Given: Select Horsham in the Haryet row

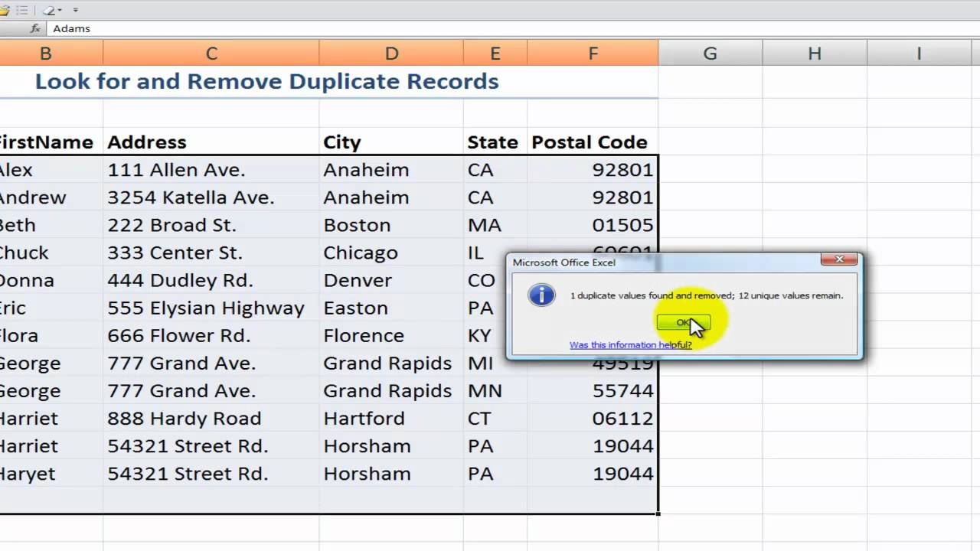Looking at the screenshot, I should pos(391,474).
